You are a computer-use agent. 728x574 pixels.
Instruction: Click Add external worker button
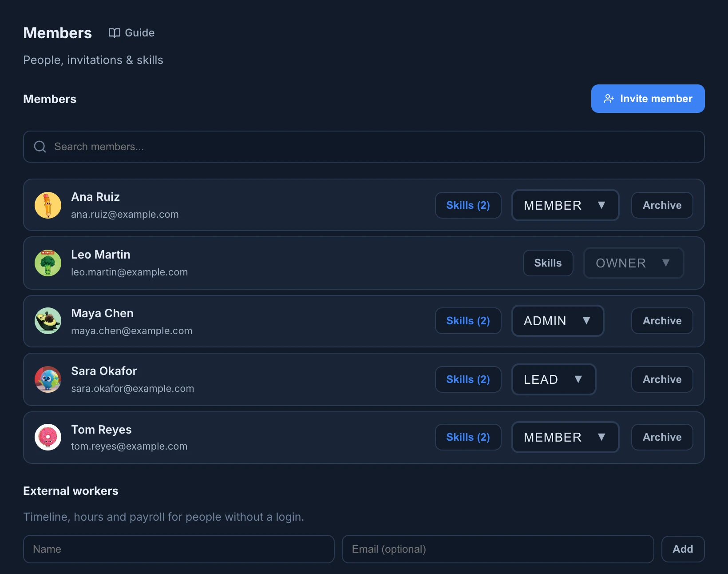coord(683,549)
